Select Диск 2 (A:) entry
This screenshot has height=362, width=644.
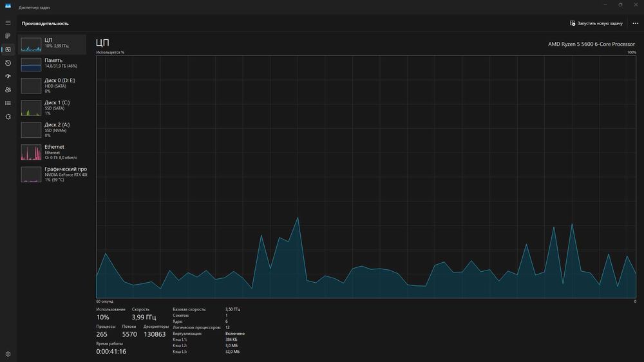tap(53, 130)
